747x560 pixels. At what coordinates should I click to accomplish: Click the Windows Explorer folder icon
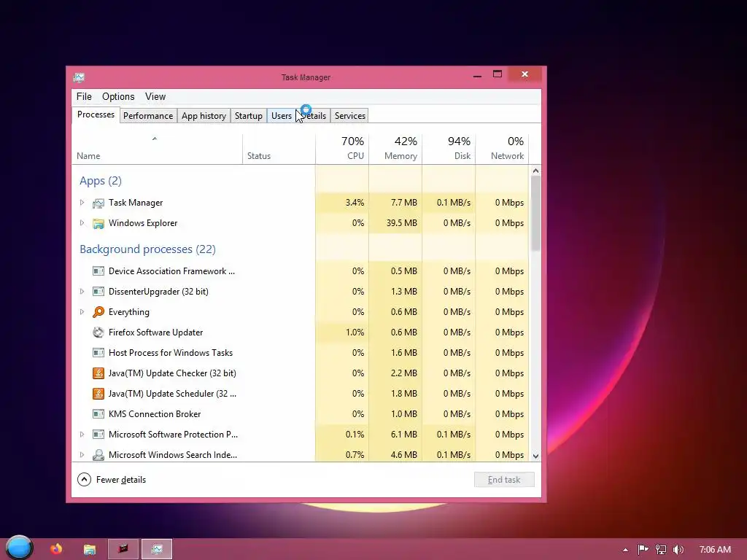(98, 223)
